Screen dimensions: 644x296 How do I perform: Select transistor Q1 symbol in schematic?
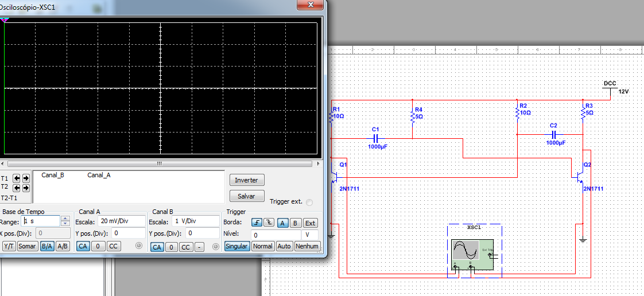[x=337, y=177]
